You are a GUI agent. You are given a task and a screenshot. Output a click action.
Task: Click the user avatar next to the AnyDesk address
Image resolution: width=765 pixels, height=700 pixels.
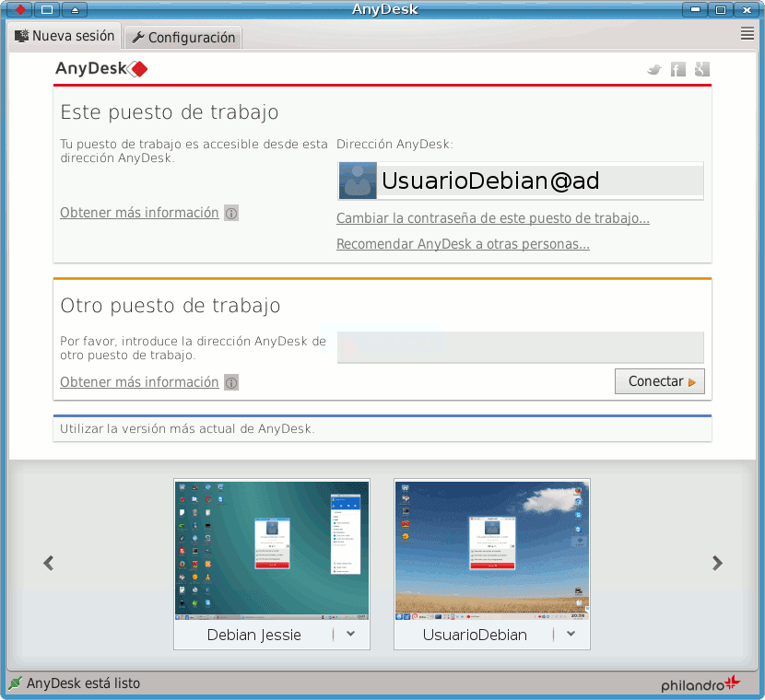(358, 181)
